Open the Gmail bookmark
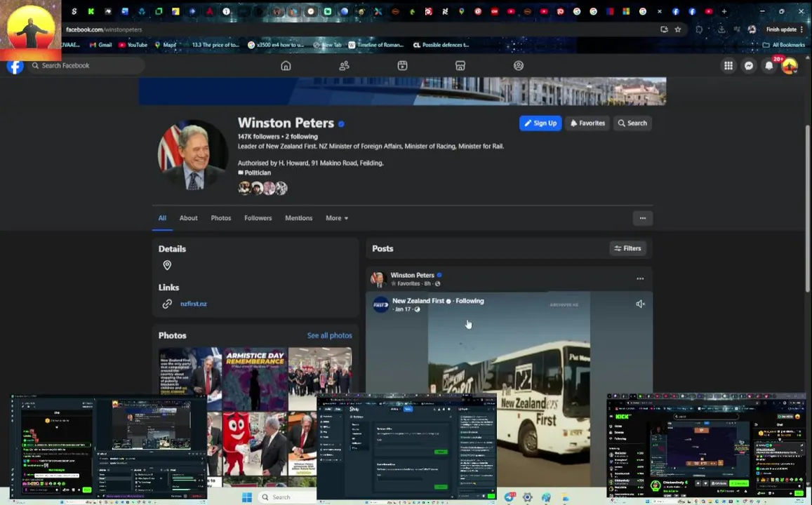The height and width of the screenshot is (505, 812). pyautogui.click(x=100, y=45)
